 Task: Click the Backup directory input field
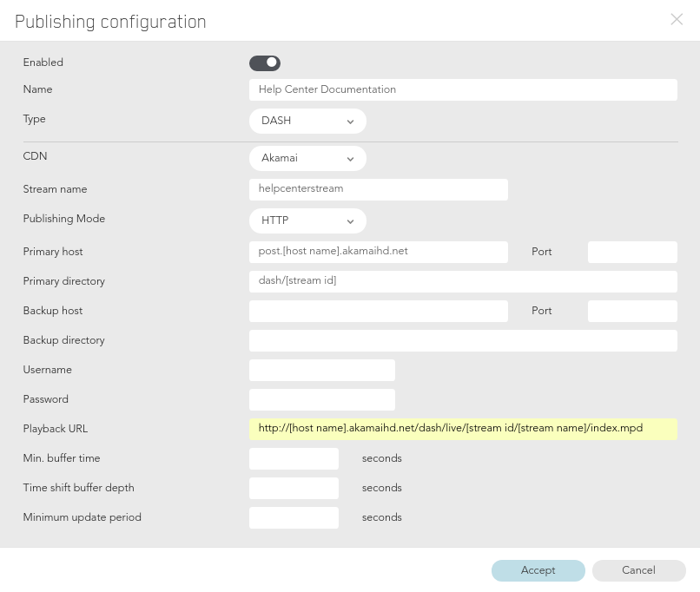[x=463, y=340]
